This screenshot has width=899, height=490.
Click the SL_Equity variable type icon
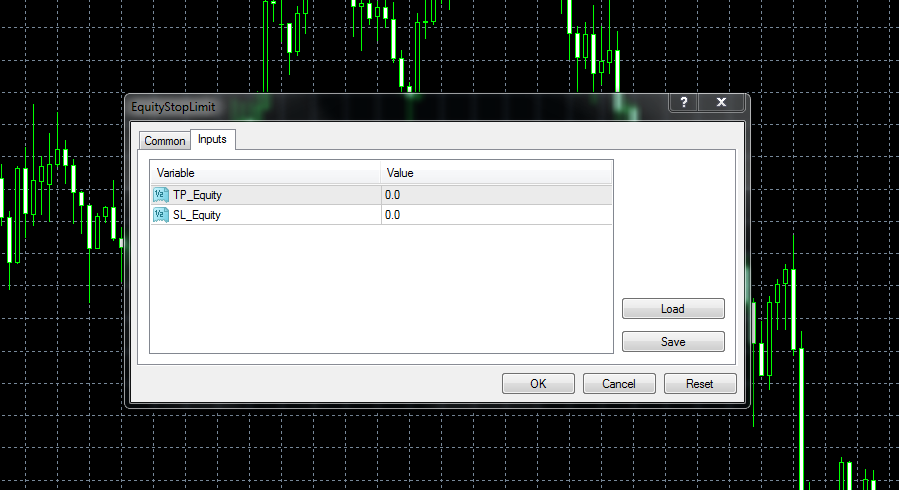(161, 215)
